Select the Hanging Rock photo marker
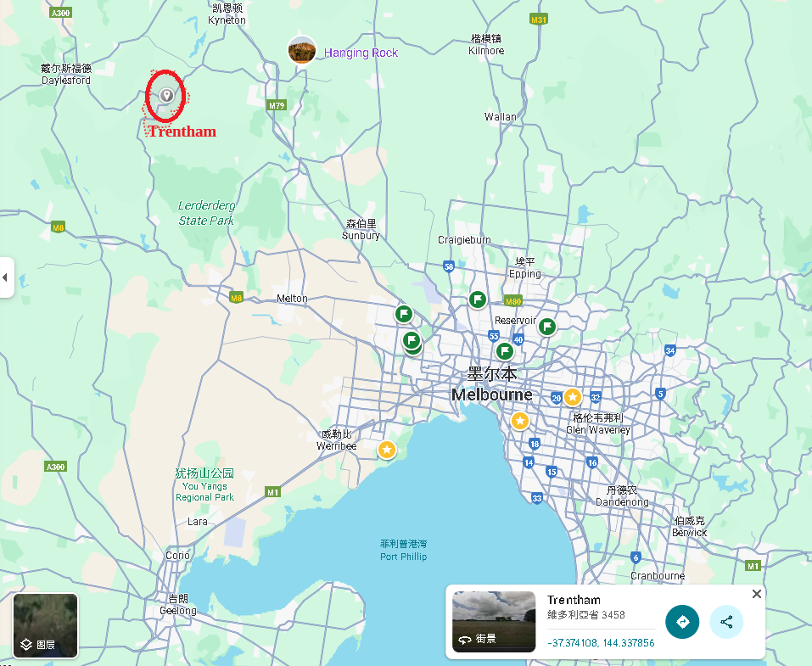 301,51
